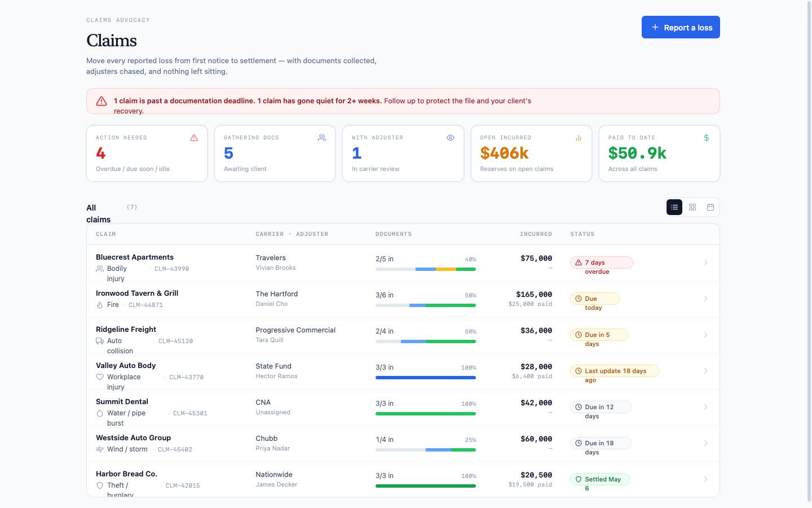Expand the Valley Auto Body row chevron
The image size is (812, 508).
click(x=705, y=371)
